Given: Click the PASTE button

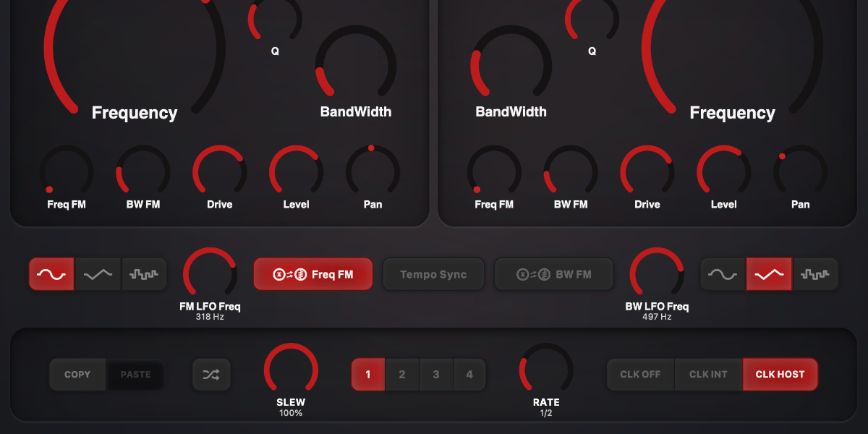Looking at the screenshot, I should click(x=135, y=375).
